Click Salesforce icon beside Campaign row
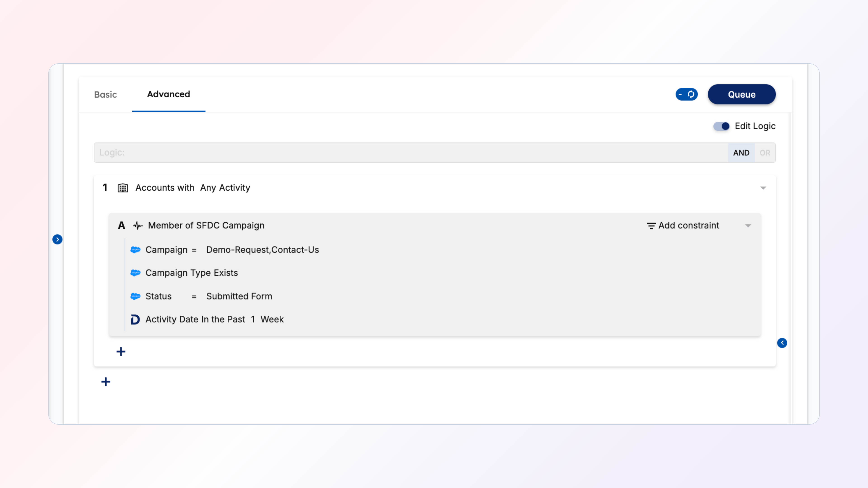 click(x=135, y=250)
